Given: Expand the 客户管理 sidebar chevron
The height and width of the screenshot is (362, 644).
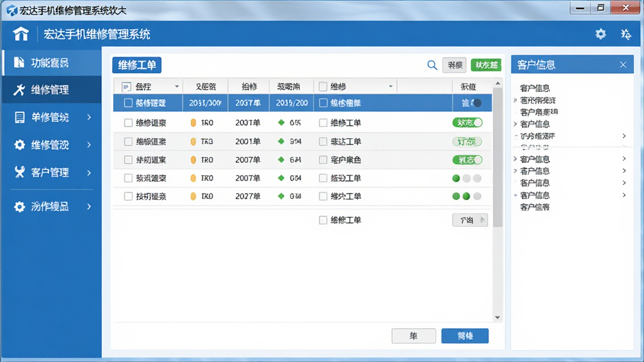Looking at the screenshot, I should (x=89, y=173).
